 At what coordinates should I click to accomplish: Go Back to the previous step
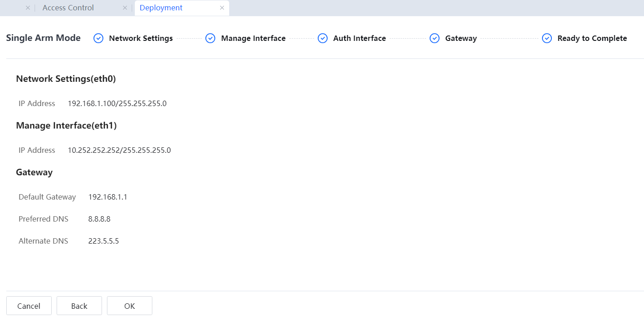click(79, 306)
